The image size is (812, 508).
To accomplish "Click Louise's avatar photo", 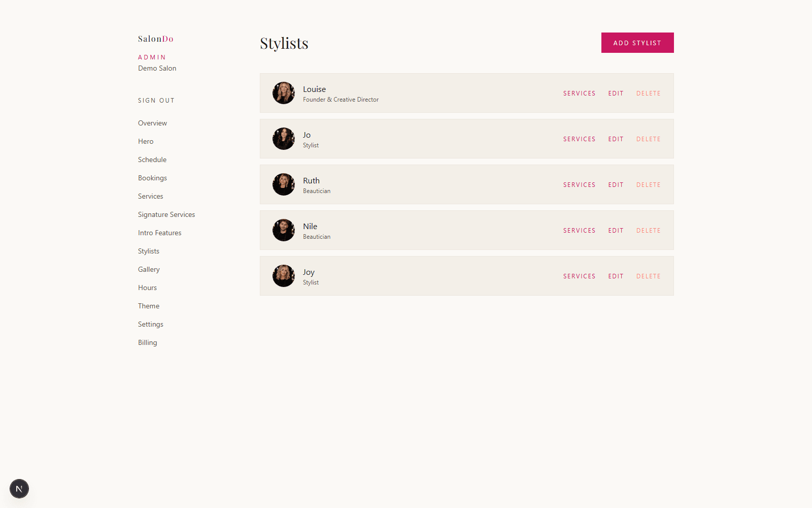I will 284,93.
